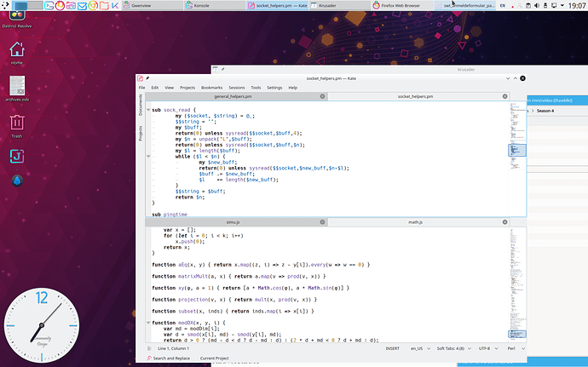Collapse the while loop fold marker
Viewport: 588px width, 367px height.
pyautogui.click(x=148, y=157)
